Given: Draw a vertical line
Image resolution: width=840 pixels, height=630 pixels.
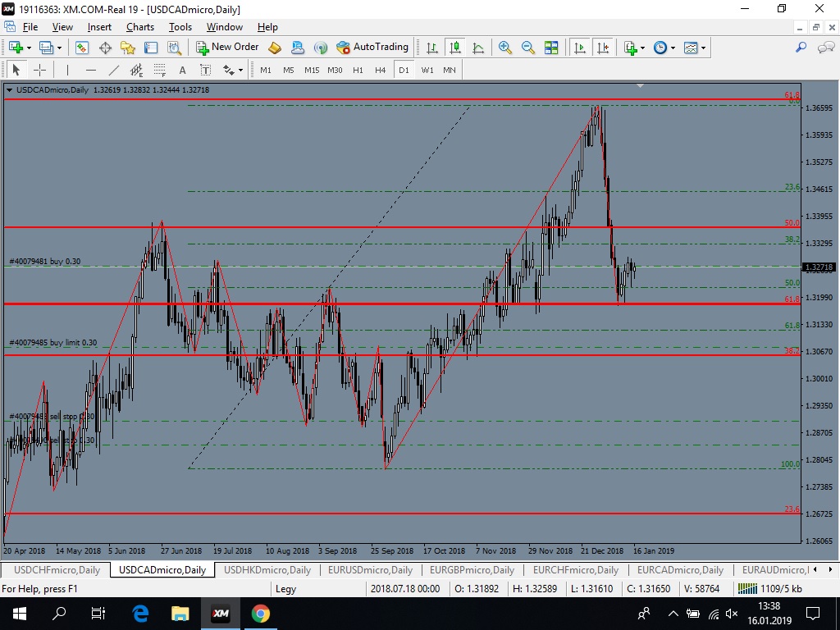Looking at the screenshot, I should point(67,71).
